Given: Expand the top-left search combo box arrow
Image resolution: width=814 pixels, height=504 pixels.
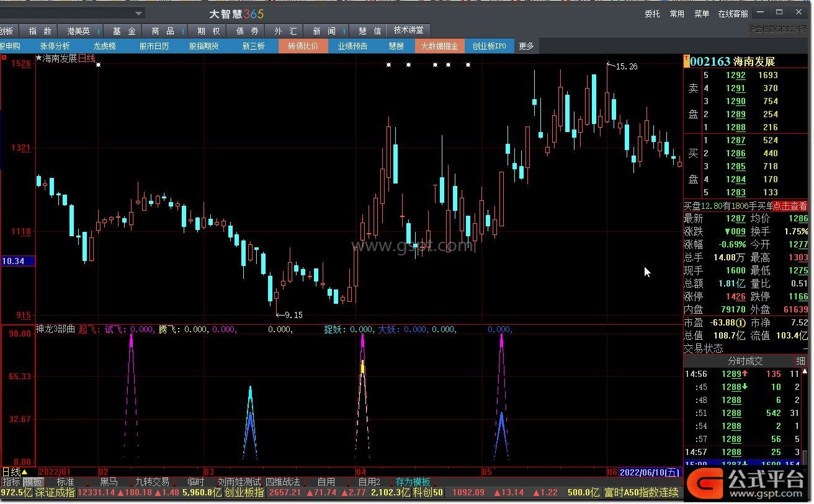Looking at the screenshot, I should pyautogui.click(x=139, y=13).
